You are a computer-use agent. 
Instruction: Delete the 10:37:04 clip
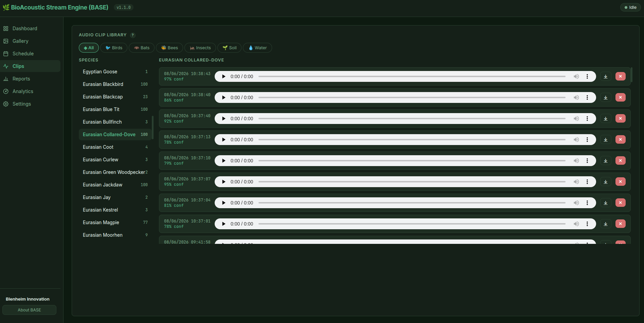coord(621,203)
